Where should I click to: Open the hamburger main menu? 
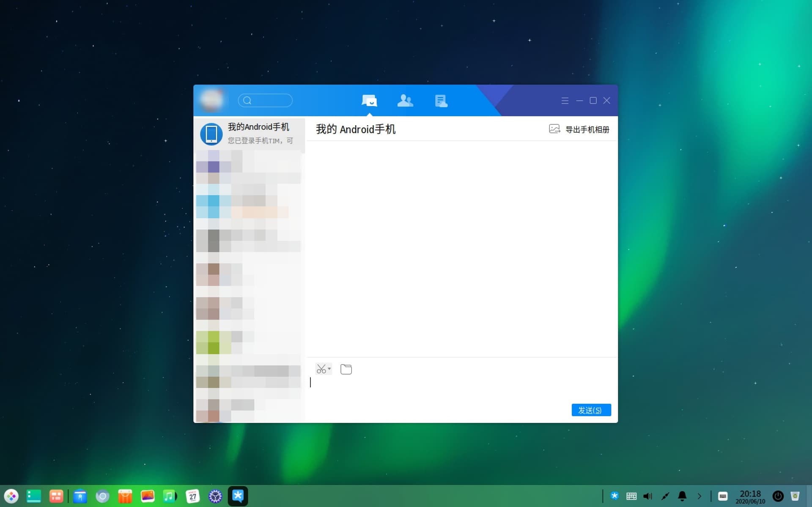pyautogui.click(x=565, y=100)
